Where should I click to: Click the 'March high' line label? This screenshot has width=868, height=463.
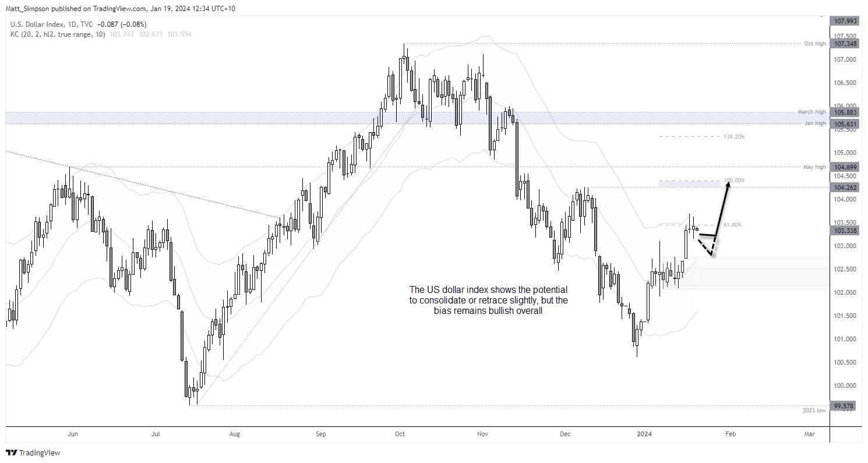[x=813, y=112]
